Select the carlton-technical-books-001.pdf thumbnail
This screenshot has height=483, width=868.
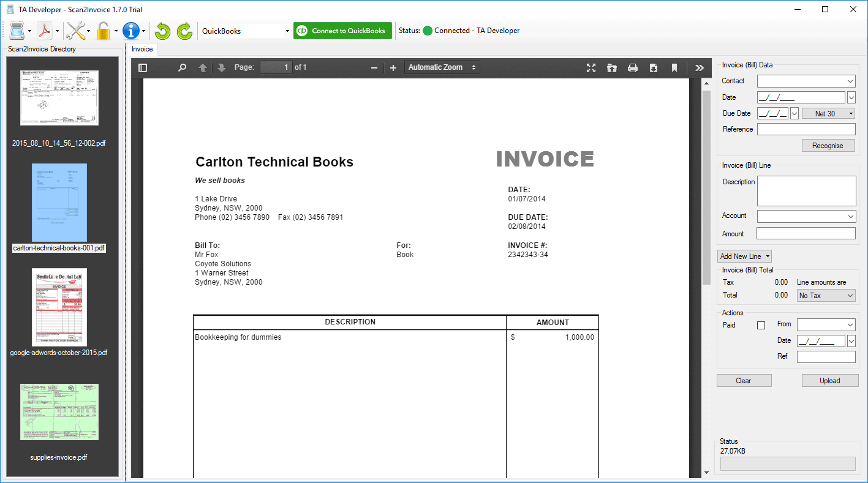[59, 203]
